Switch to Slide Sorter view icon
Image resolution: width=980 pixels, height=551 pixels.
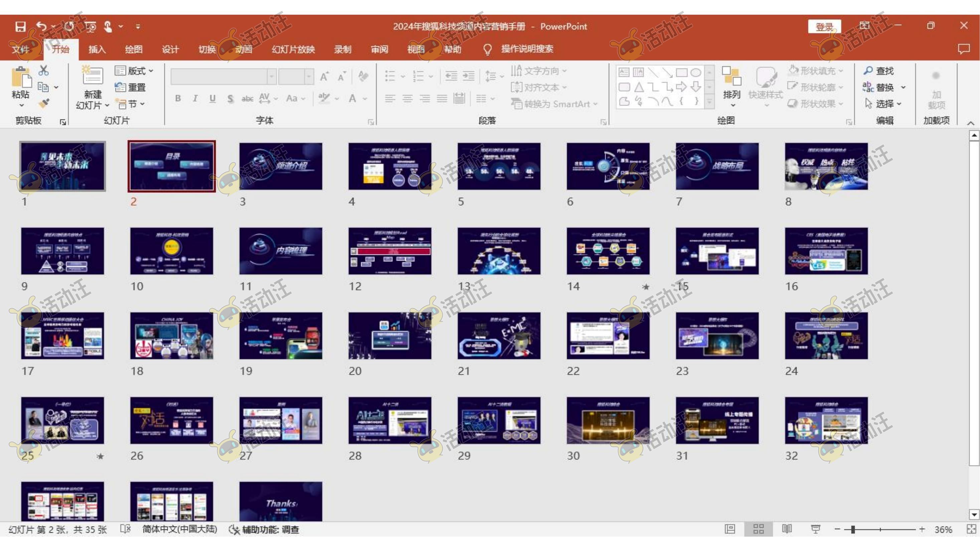[x=758, y=529]
